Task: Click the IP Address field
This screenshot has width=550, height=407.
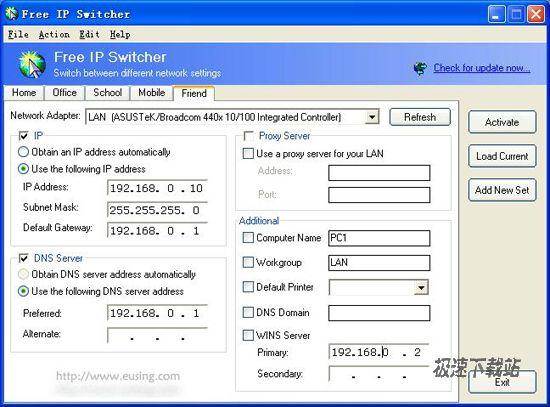Action: (x=157, y=188)
